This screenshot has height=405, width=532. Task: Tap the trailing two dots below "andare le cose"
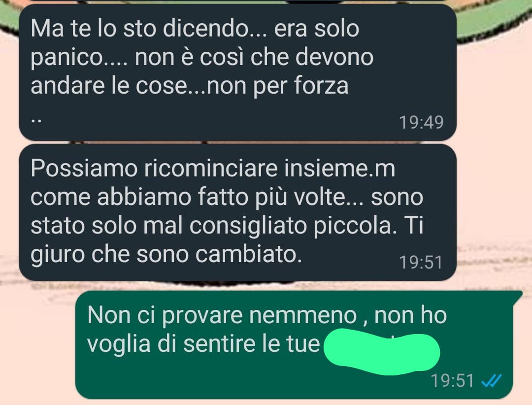[x=36, y=121]
